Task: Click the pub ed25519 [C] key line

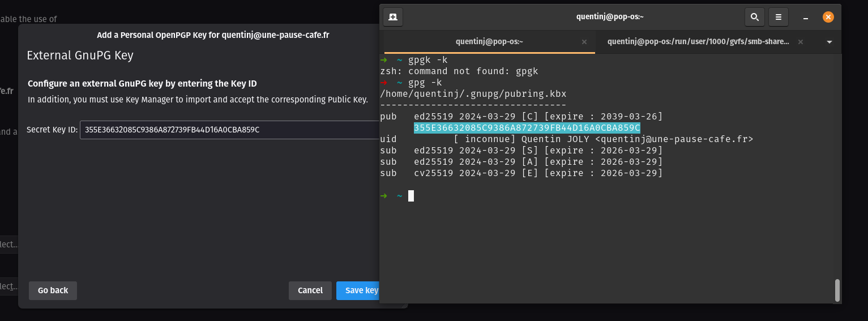Action: (x=521, y=117)
